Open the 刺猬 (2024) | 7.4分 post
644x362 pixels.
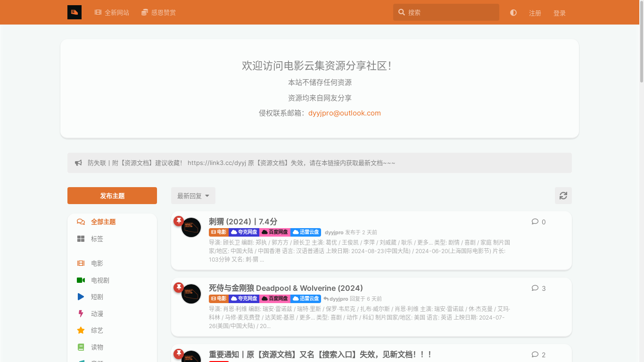coord(243,222)
